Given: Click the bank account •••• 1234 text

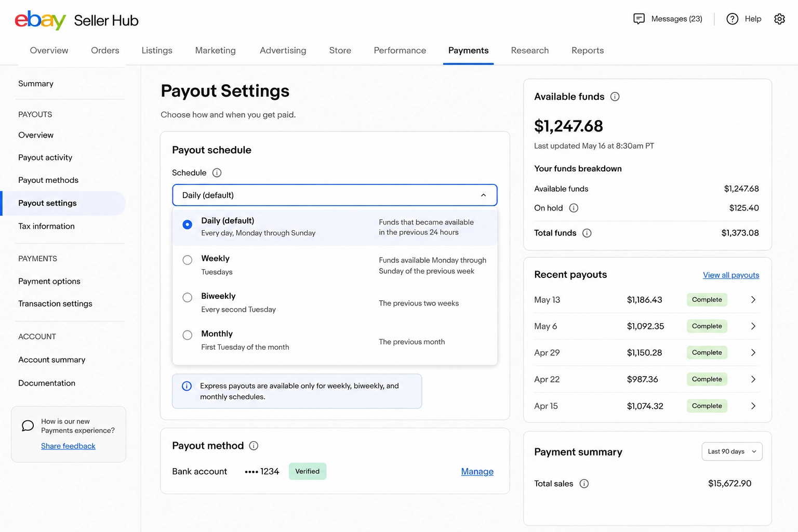Looking at the screenshot, I should [262, 471].
